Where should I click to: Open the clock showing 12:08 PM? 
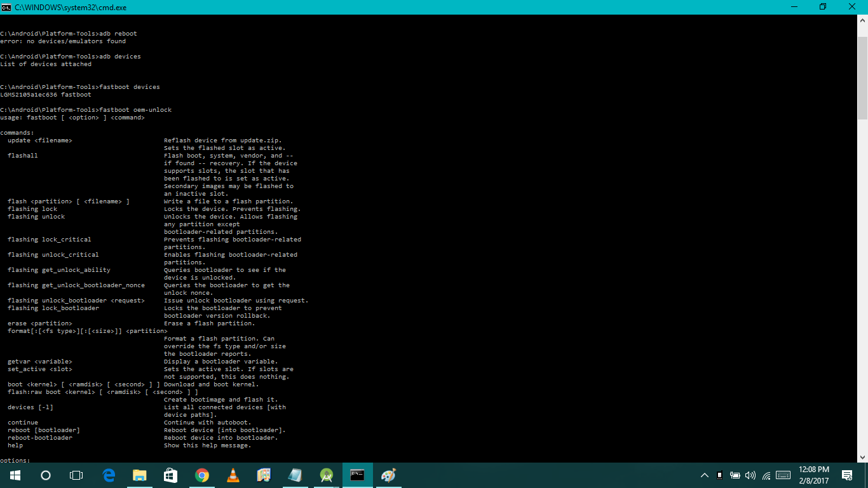tap(814, 475)
